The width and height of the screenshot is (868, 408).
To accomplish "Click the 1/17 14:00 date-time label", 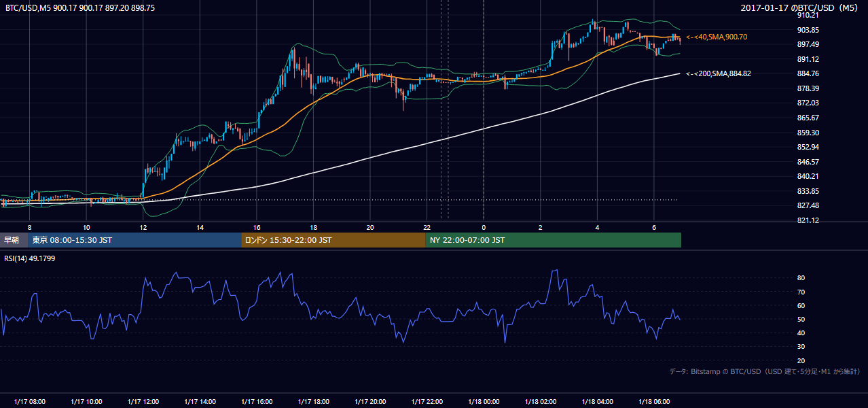I will (200, 402).
